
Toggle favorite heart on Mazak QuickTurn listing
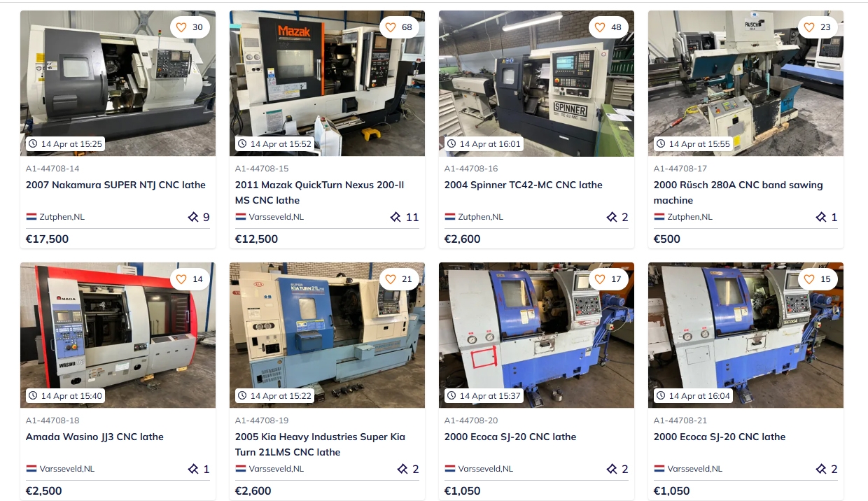pyautogui.click(x=391, y=27)
